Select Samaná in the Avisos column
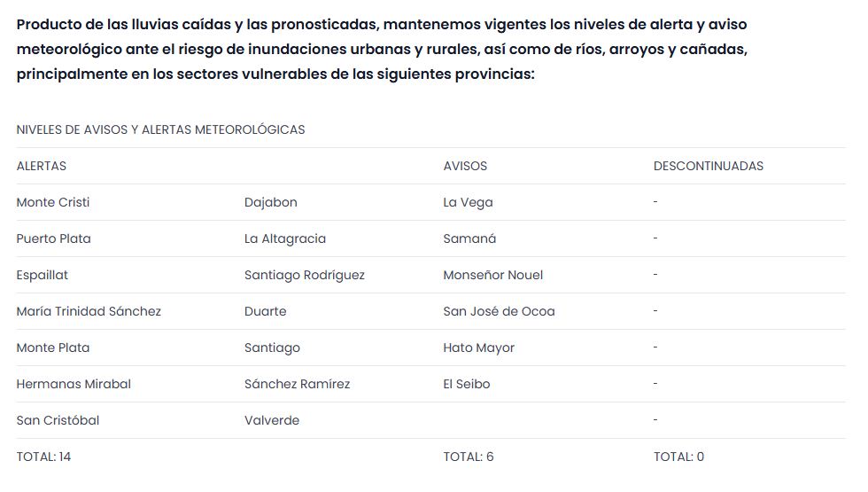This screenshot has height=492, width=868. [469, 238]
